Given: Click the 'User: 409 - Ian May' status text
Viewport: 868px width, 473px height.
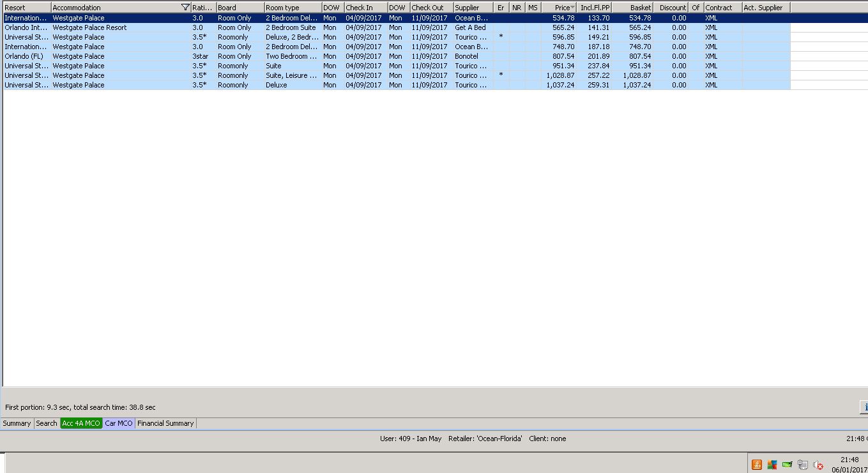Looking at the screenshot, I should 411,439.
